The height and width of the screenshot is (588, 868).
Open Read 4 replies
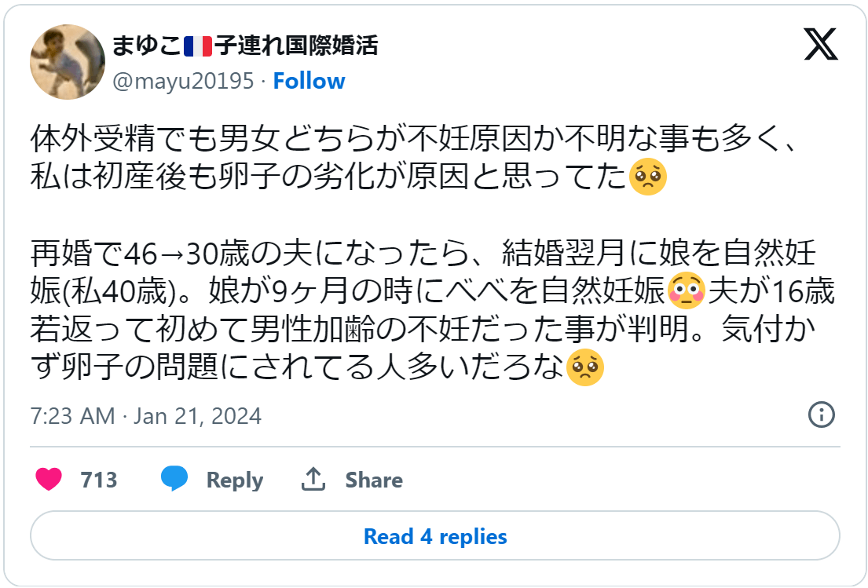(x=434, y=537)
